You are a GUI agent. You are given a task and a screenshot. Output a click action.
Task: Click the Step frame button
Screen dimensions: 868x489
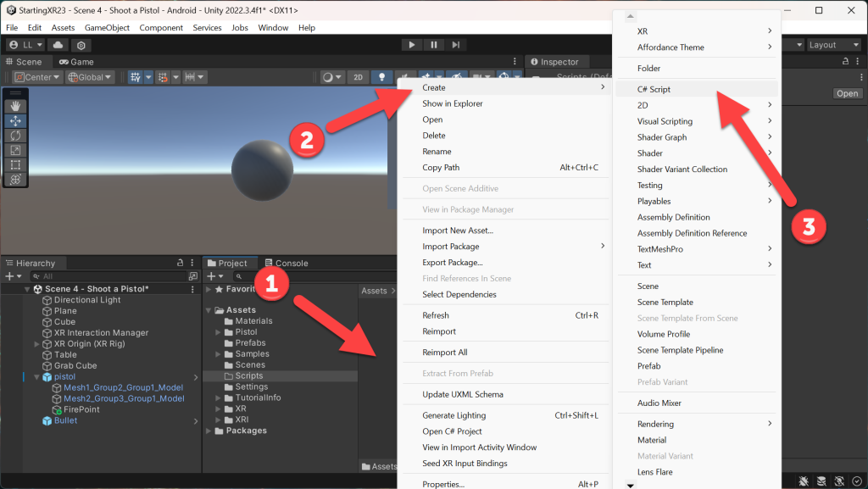tap(455, 45)
